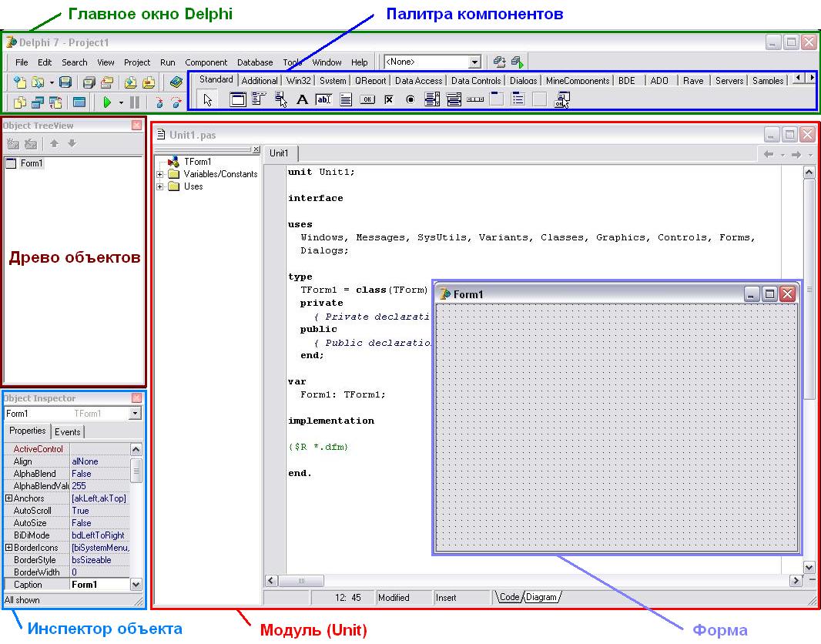821x644 pixels.
Task: Switch to Diagram tab in editor
Action: [541, 598]
